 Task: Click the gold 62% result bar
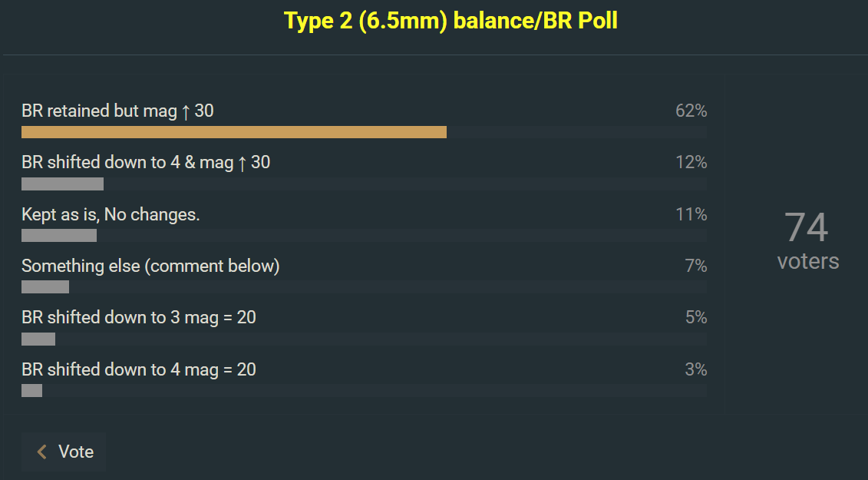pyautogui.click(x=234, y=132)
